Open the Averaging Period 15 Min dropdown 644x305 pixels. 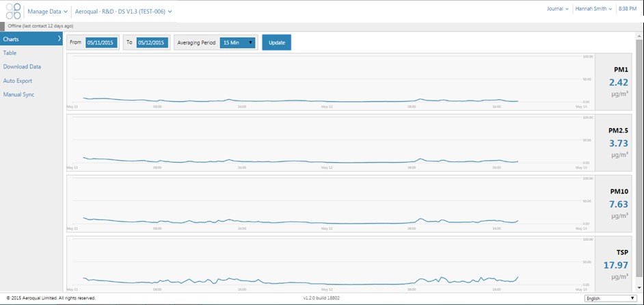pos(237,42)
